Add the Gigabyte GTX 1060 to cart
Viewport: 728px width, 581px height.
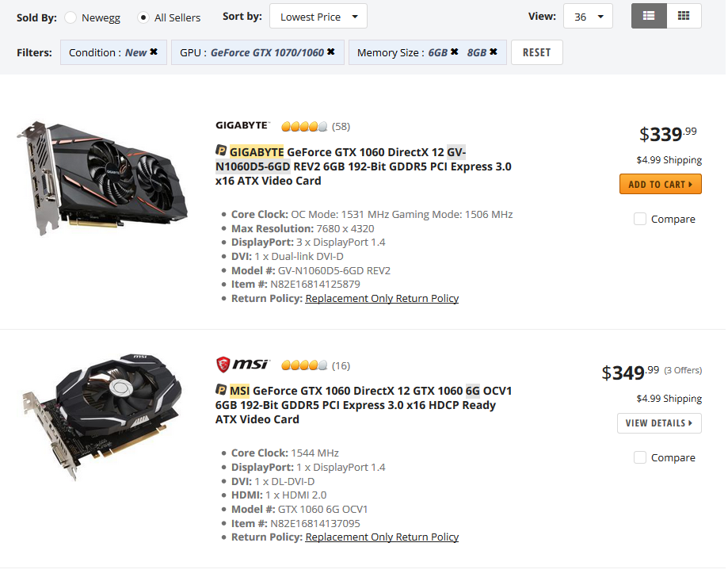pyautogui.click(x=660, y=185)
